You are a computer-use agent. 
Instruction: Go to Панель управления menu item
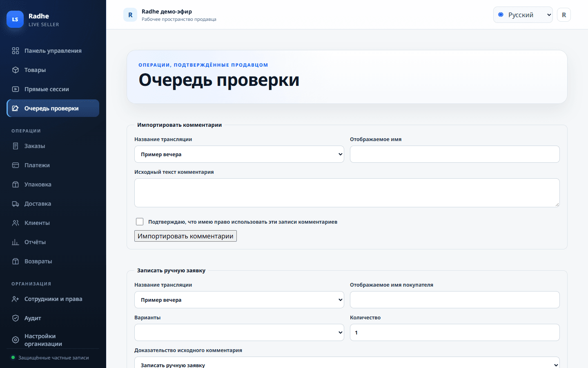(53, 51)
